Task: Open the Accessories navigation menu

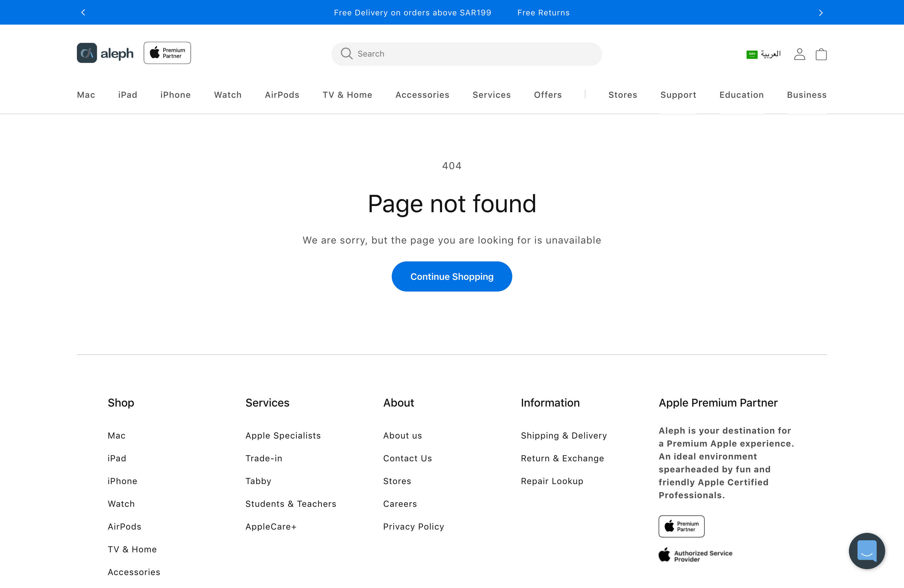Action: (x=422, y=95)
